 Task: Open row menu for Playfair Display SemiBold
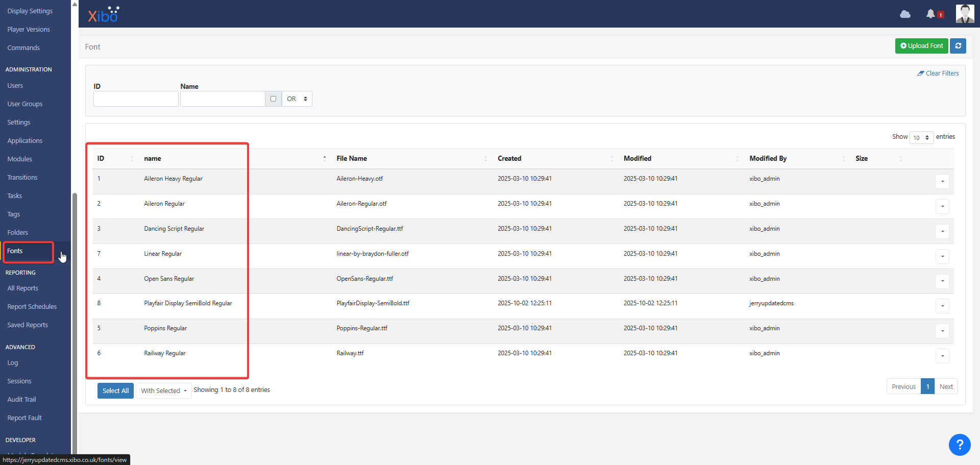click(x=942, y=306)
